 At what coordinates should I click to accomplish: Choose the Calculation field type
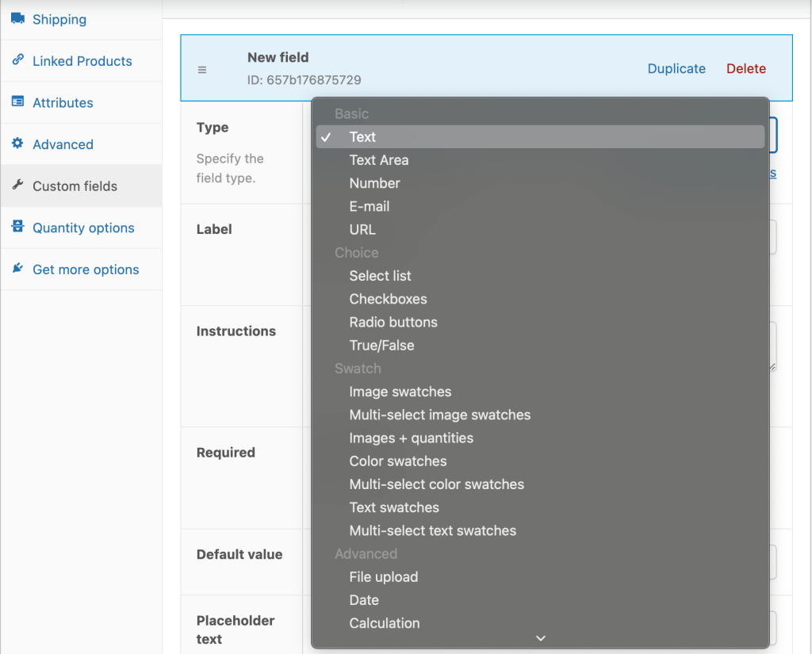(384, 623)
